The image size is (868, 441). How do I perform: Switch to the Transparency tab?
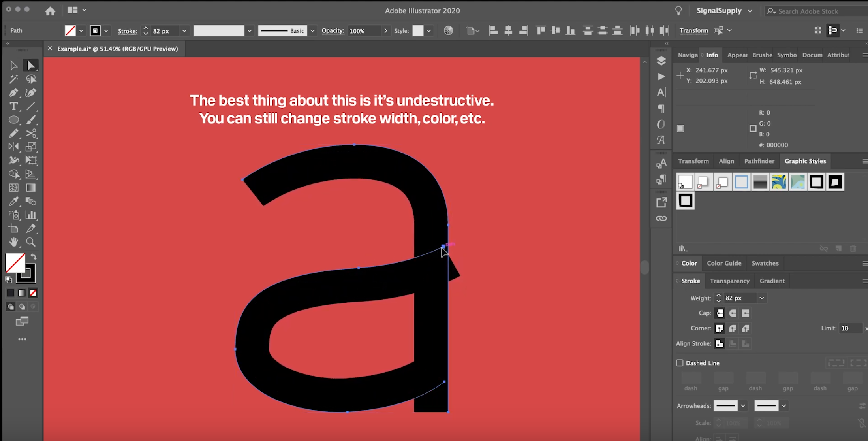(x=729, y=281)
